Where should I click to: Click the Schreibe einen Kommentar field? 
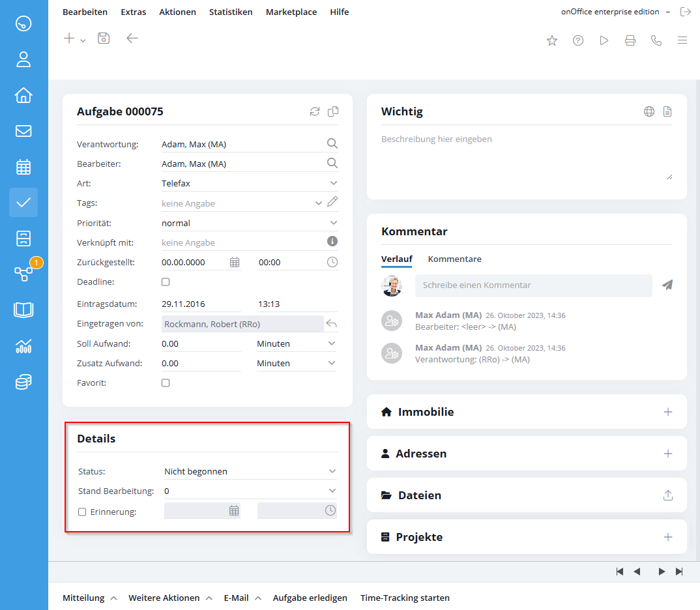pyautogui.click(x=534, y=285)
